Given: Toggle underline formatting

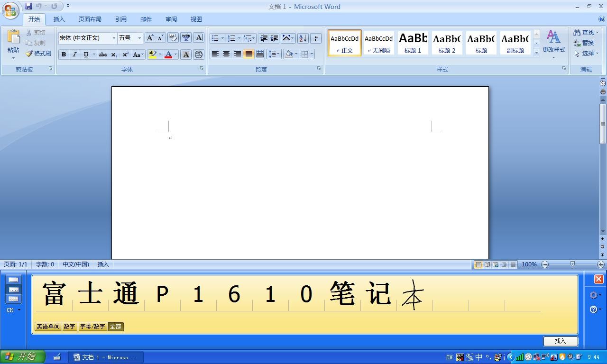Looking at the screenshot, I should [86, 55].
